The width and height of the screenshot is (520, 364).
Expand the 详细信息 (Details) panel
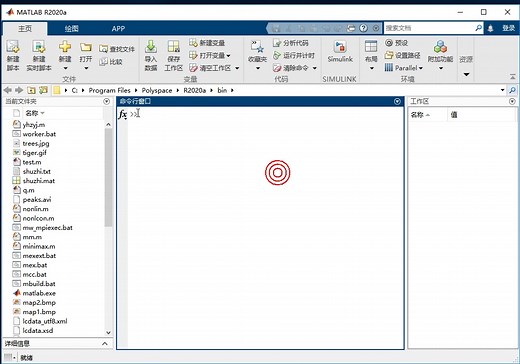[x=105, y=343]
